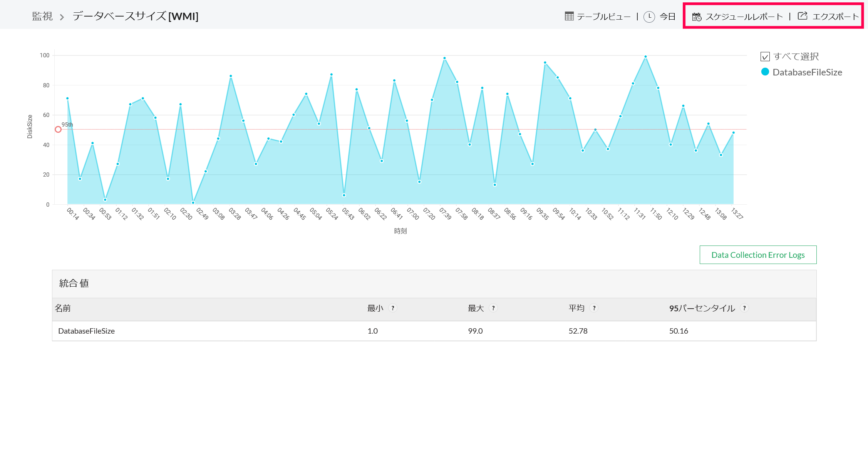Click help icon next to 最小

[x=393, y=308]
